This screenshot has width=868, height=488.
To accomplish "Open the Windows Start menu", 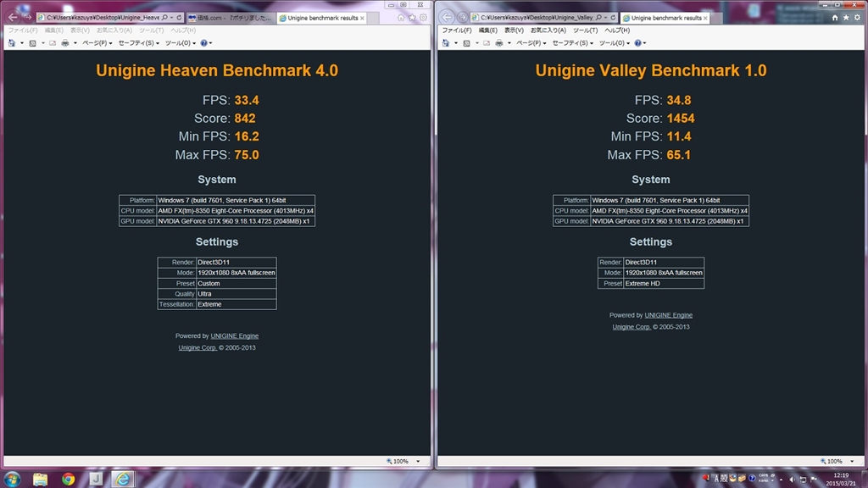I will pyautogui.click(x=12, y=479).
